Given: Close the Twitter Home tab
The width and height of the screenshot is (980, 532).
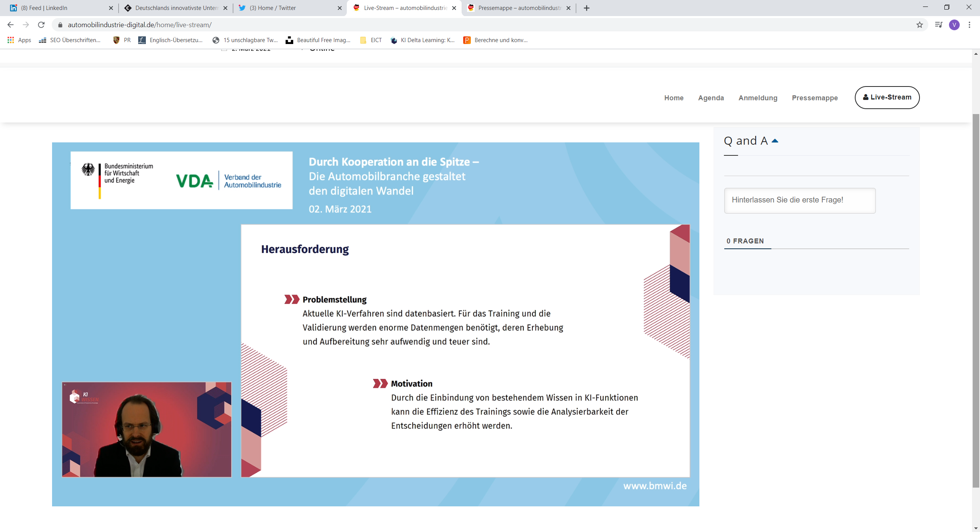Looking at the screenshot, I should [x=340, y=8].
